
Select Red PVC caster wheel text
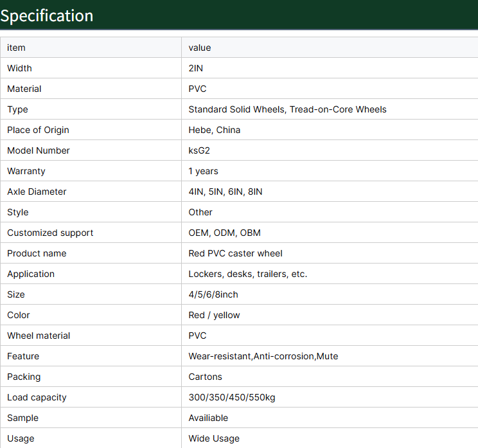click(x=235, y=253)
